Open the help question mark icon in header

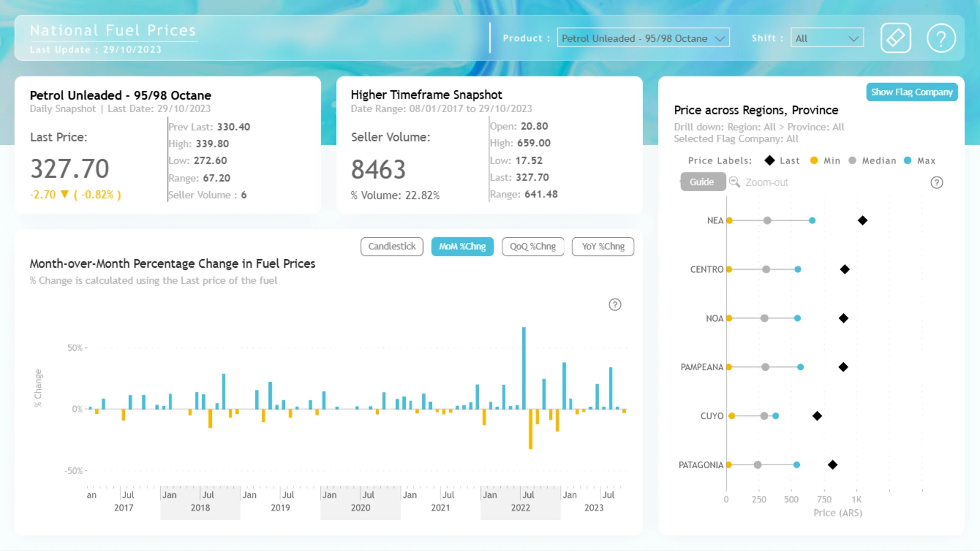(x=941, y=38)
